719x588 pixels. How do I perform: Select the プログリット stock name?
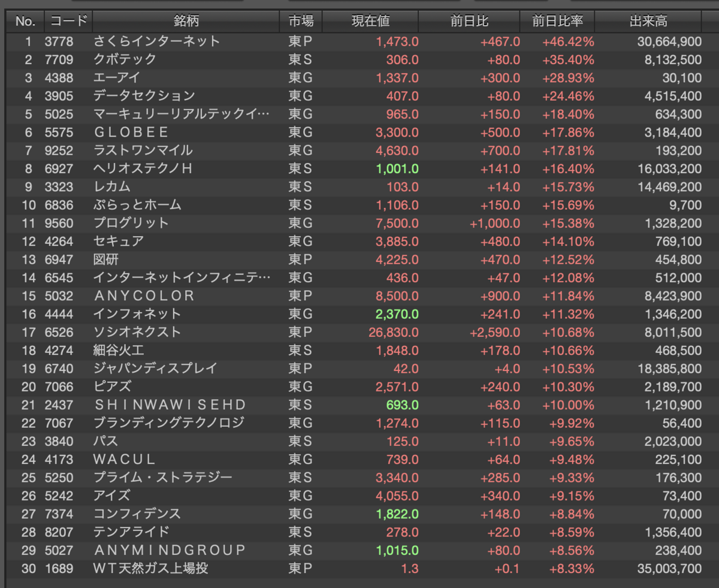tap(131, 223)
